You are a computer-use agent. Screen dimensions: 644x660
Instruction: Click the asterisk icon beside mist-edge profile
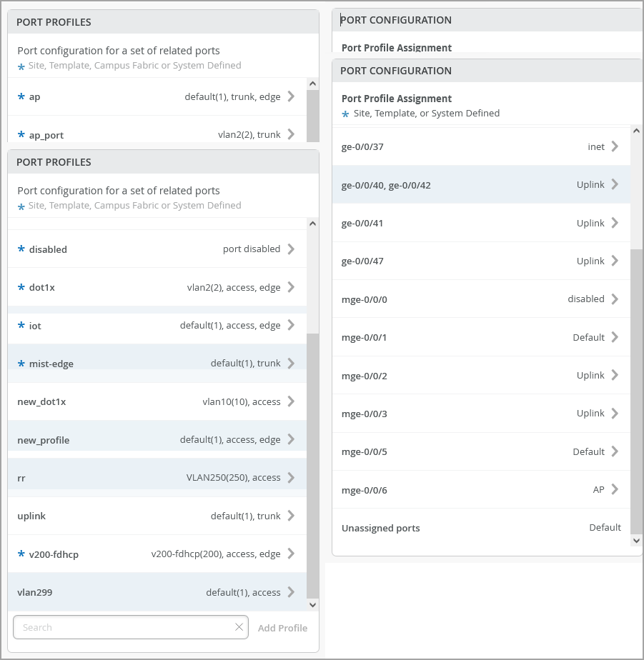pos(21,364)
